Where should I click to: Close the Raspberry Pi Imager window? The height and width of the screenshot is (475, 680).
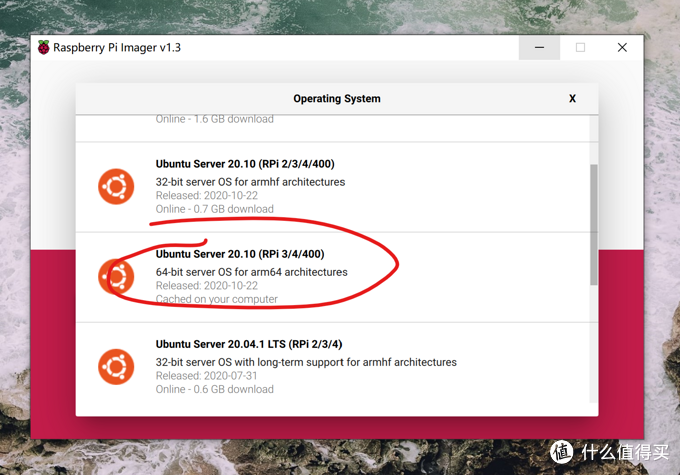point(622,47)
